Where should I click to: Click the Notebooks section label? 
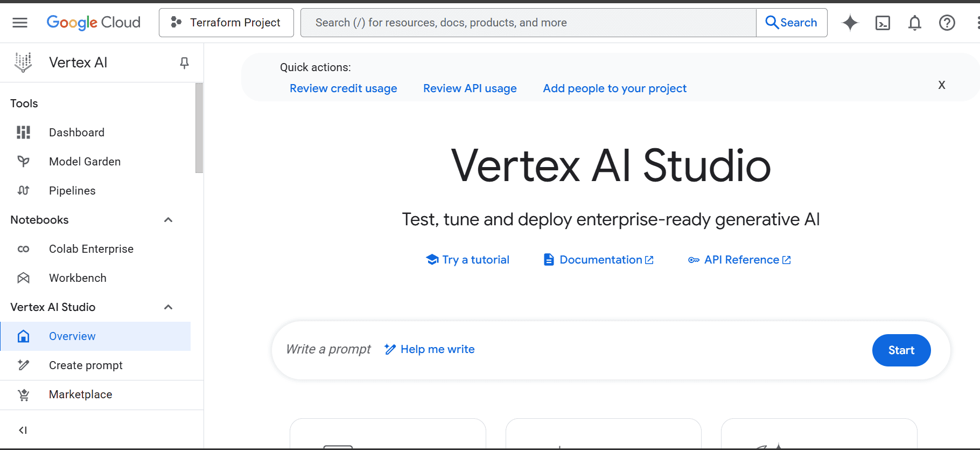(x=40, y=220)
